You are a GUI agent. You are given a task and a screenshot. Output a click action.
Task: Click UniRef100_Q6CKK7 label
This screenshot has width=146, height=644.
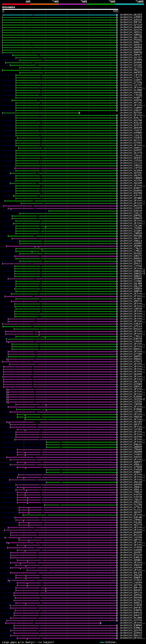point(131,512)
